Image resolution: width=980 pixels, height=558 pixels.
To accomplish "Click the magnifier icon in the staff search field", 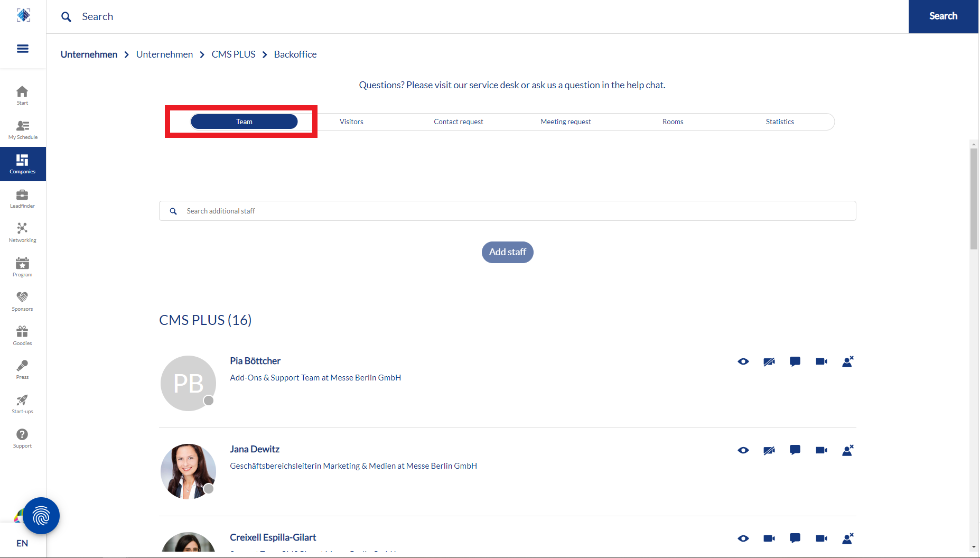I will [x=173, y=211].
